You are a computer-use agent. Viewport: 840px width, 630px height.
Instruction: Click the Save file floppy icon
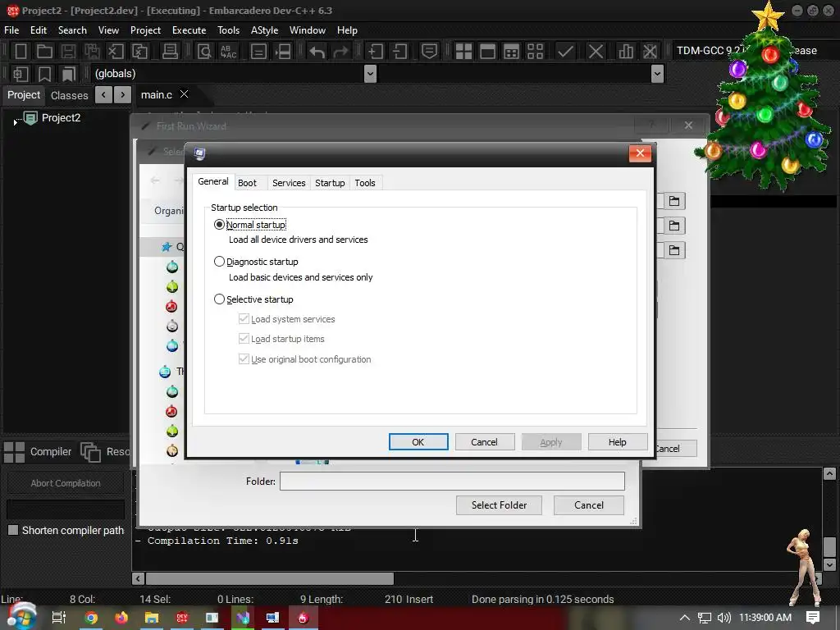68,52
